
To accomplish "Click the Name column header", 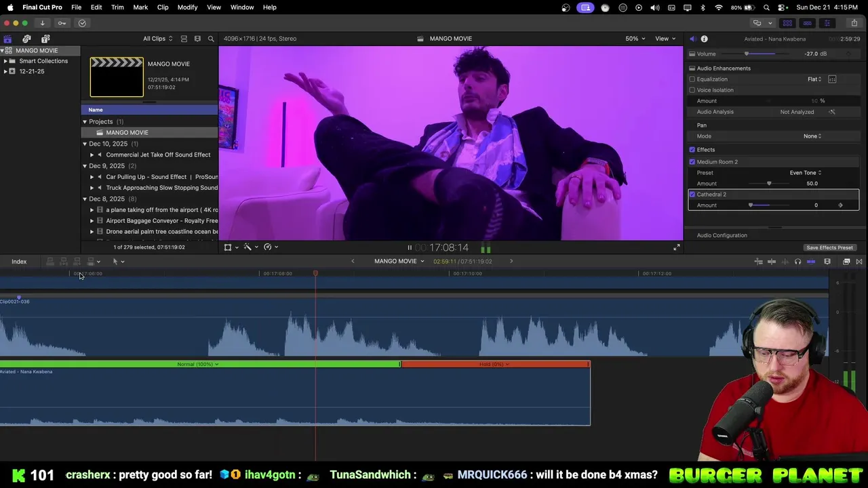I will pyautogui.click(x=96, y=110).
